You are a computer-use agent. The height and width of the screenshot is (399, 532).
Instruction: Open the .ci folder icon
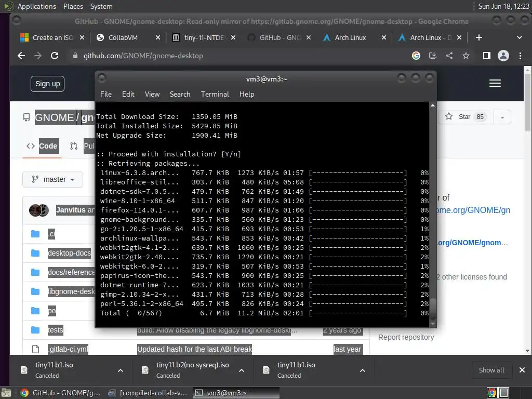click(35, 234)
